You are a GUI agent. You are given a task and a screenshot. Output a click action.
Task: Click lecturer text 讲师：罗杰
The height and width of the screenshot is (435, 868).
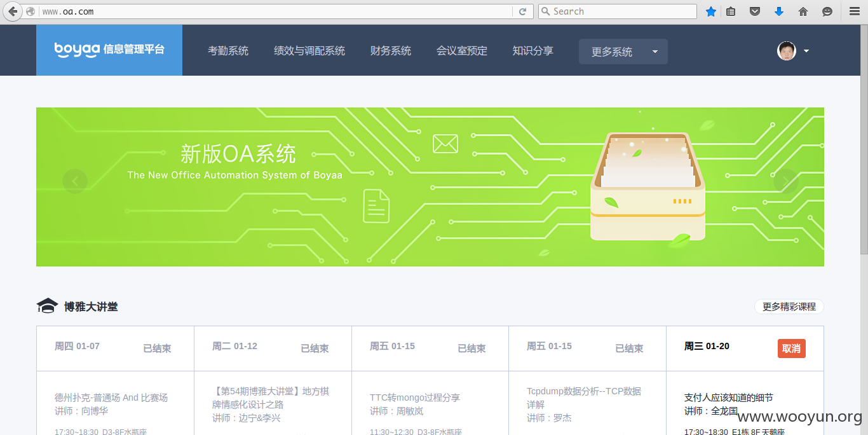tap(549, 418)
